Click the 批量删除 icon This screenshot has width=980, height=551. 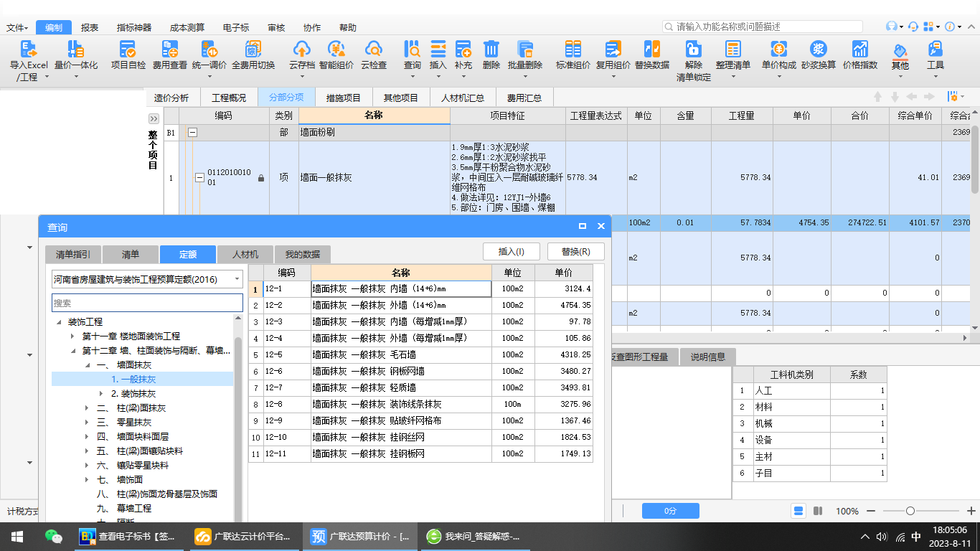point(525,49)
